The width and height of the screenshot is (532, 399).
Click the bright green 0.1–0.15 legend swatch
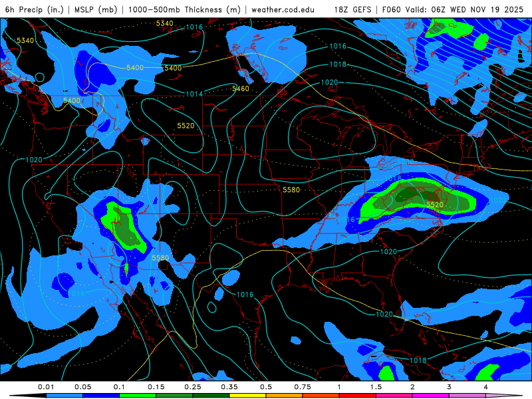(x=138, y=396)
